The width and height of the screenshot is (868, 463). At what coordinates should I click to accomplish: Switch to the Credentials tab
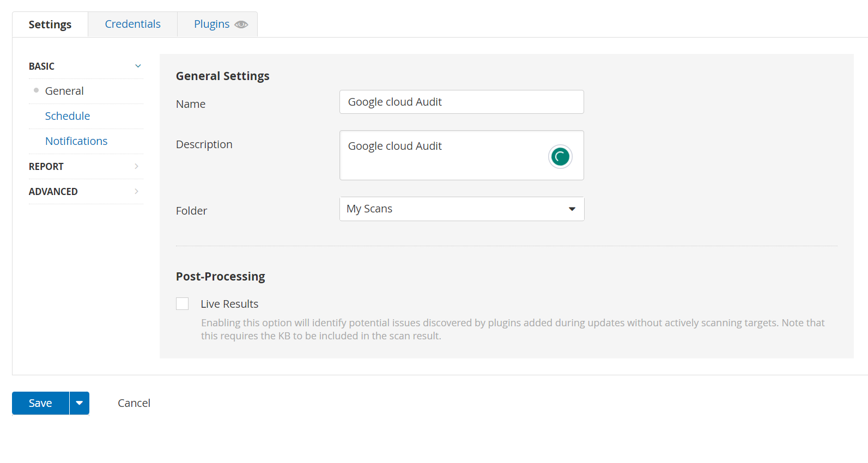132,25
